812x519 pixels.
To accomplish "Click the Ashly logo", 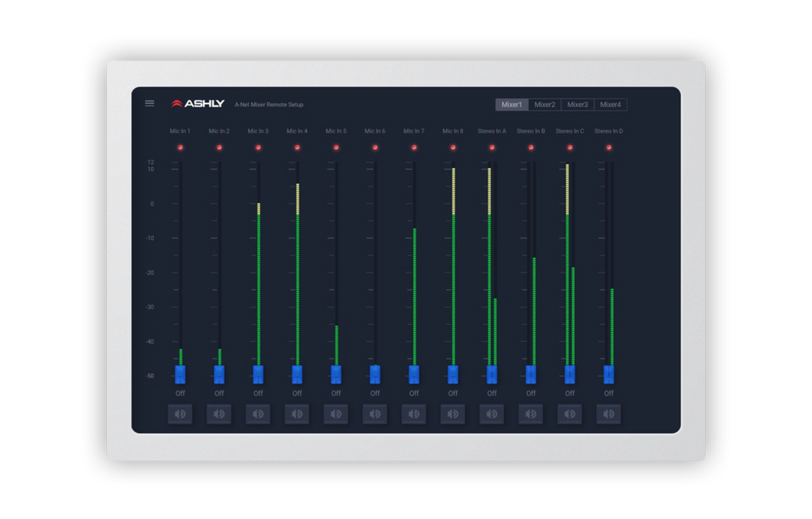I will [198, 104].
